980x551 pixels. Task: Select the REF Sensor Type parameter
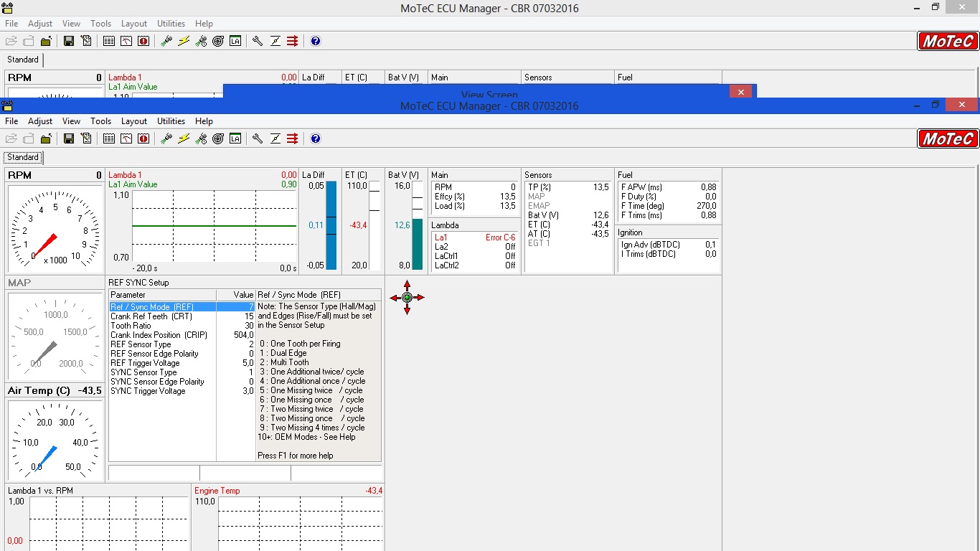182,344
